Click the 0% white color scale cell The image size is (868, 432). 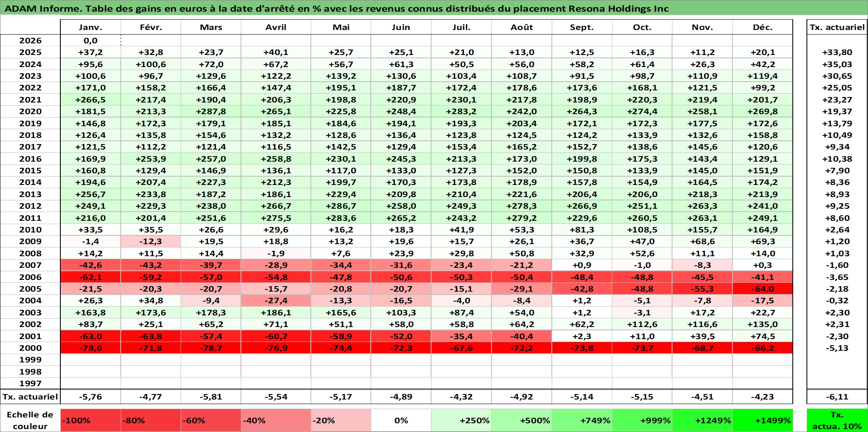[401, 420]
